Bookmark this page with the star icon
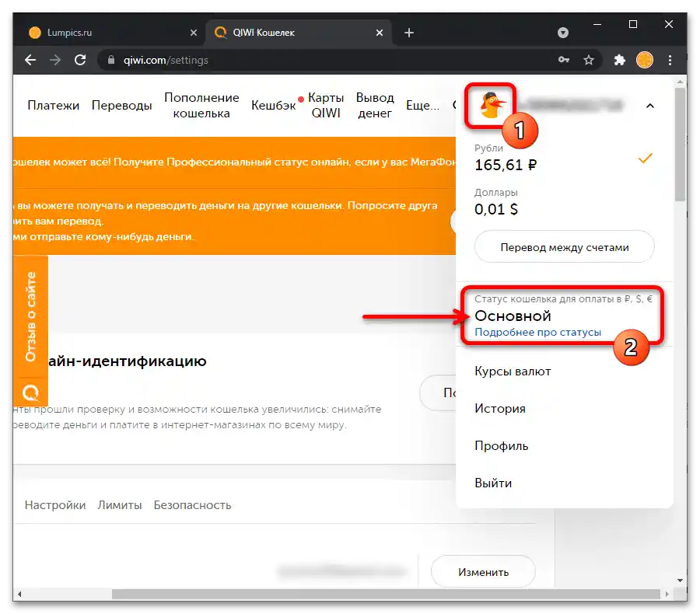 (589, 60)
